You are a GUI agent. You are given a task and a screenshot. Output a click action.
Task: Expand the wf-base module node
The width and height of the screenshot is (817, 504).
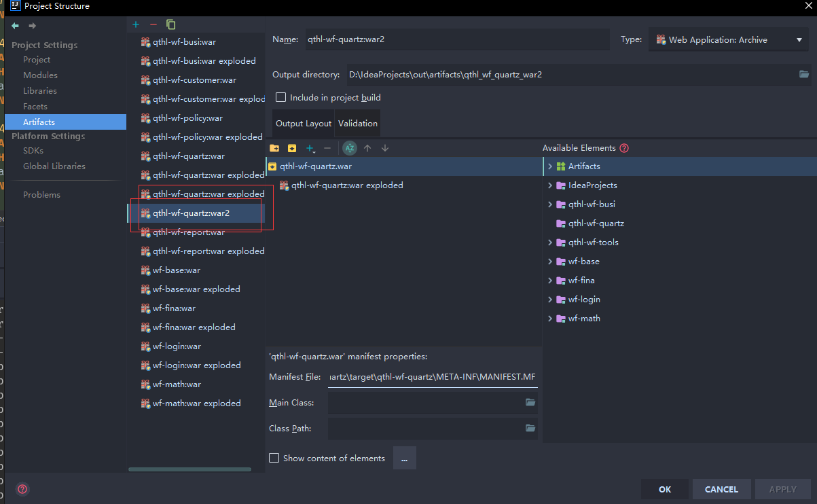[x=550, y=262]
